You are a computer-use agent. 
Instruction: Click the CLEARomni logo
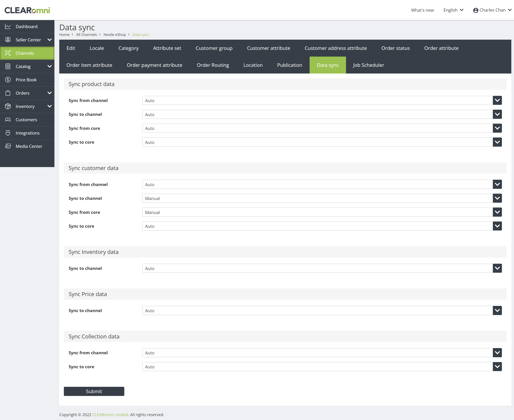27,10
